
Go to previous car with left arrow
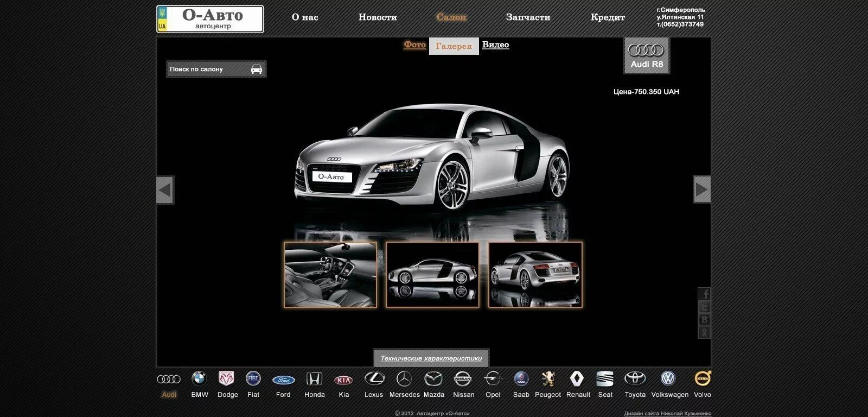(x=165, y=190)
